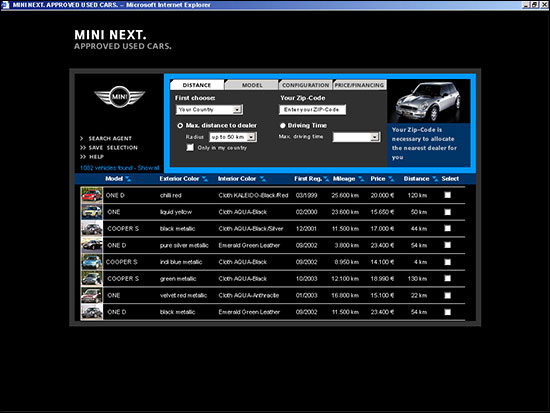Click the 10/2003 registration date cell
This screenshot has height=413, width=550.
(306, 279)
